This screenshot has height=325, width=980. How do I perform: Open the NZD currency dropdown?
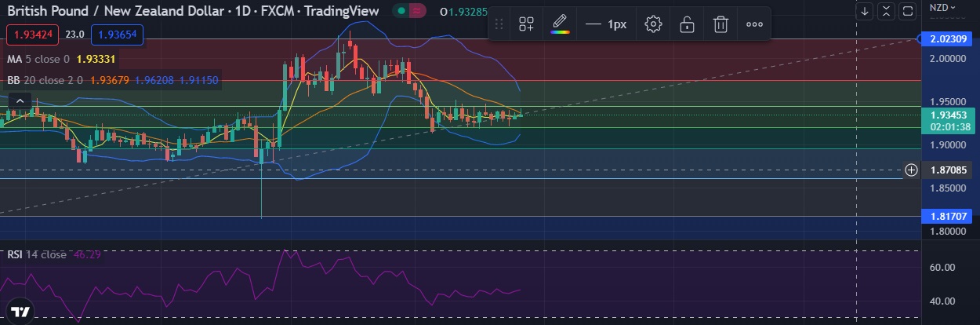[943, 7]
